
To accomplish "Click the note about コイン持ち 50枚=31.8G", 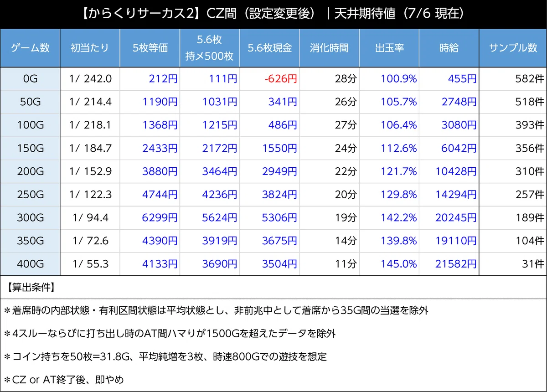I will click(x=165, y=356).
